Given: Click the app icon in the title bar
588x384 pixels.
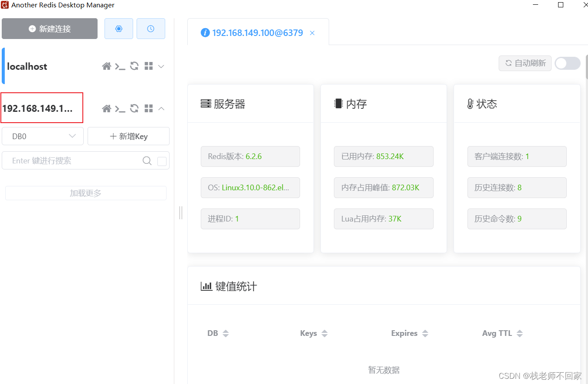Looking at the screenshot, I should pyautogui.click(x=5, y=5).
